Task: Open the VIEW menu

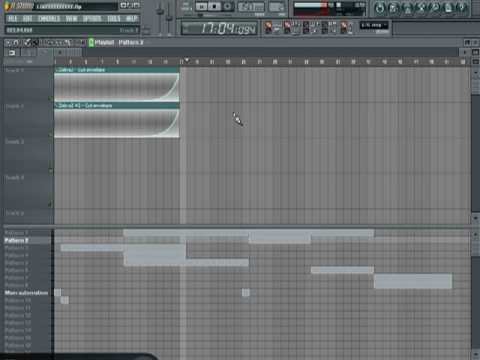Action: (71, 19)
